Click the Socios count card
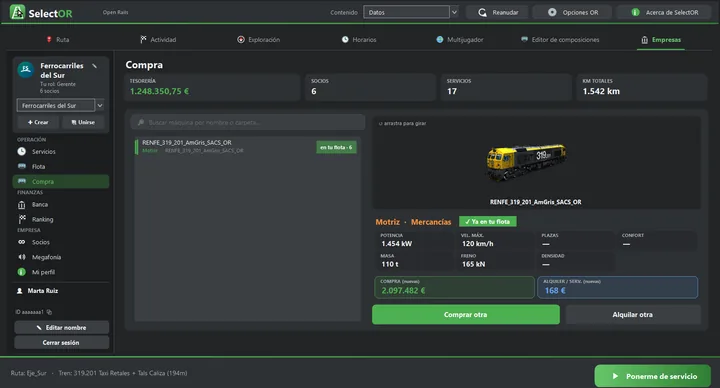The width and height of the screenshot is (720, 388). 371,87
